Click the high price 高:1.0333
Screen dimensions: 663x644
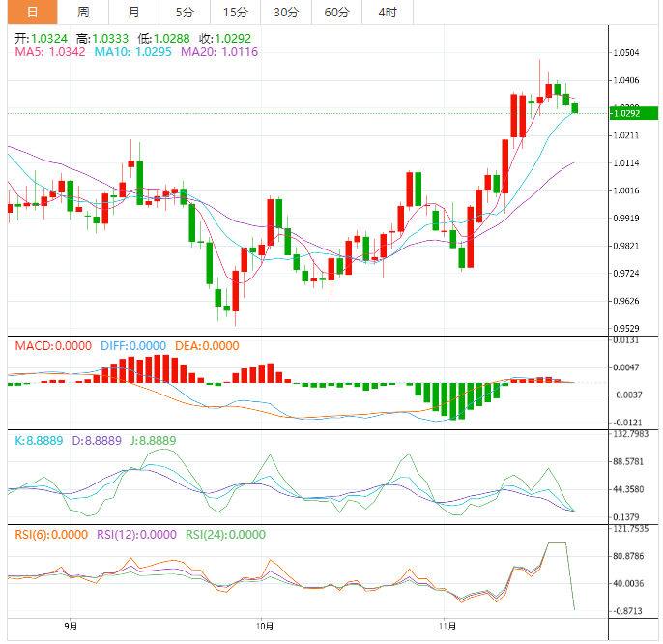coord(102,39)
